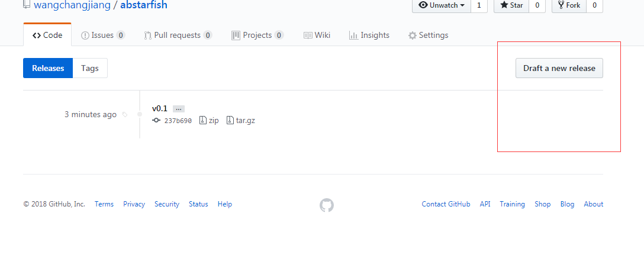Open the Wiki tab
Viewport: 644px width, 255px height.
[317, 35]
